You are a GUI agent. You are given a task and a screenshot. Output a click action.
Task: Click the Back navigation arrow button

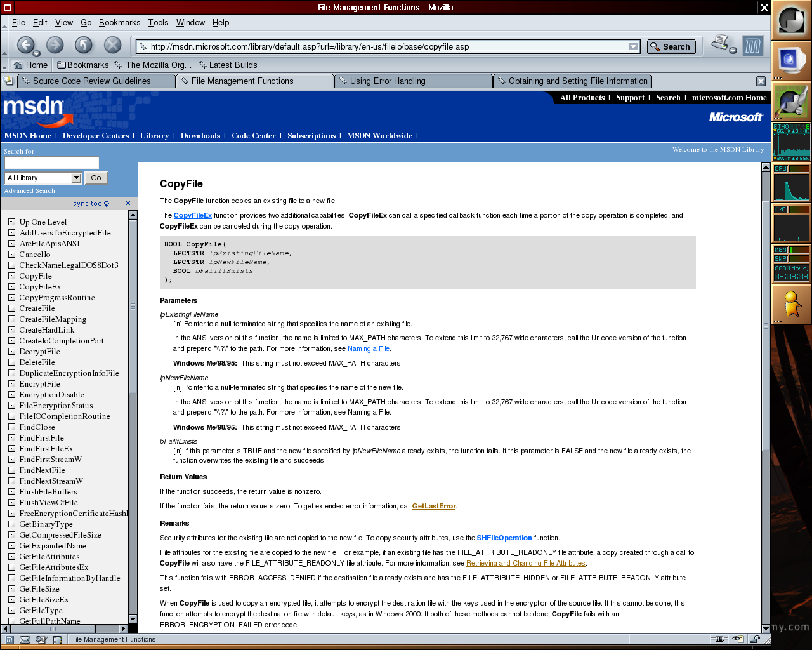(x=25, y=44)
